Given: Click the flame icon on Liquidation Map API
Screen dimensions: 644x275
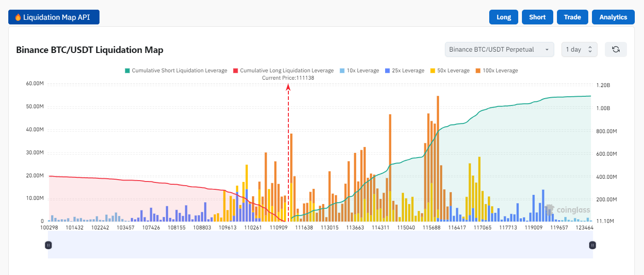Looking at the screenshot, I should (x=18, y=18).
